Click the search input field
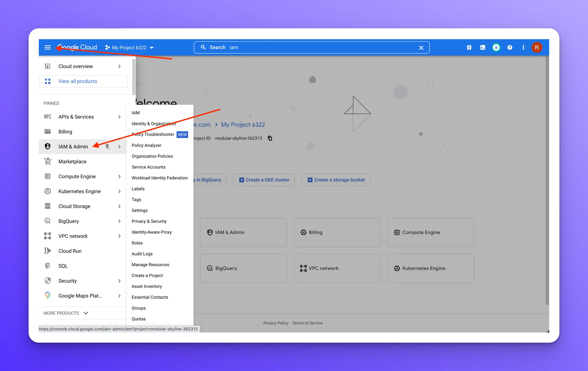The image size is (588, 371). click(312, 47)
